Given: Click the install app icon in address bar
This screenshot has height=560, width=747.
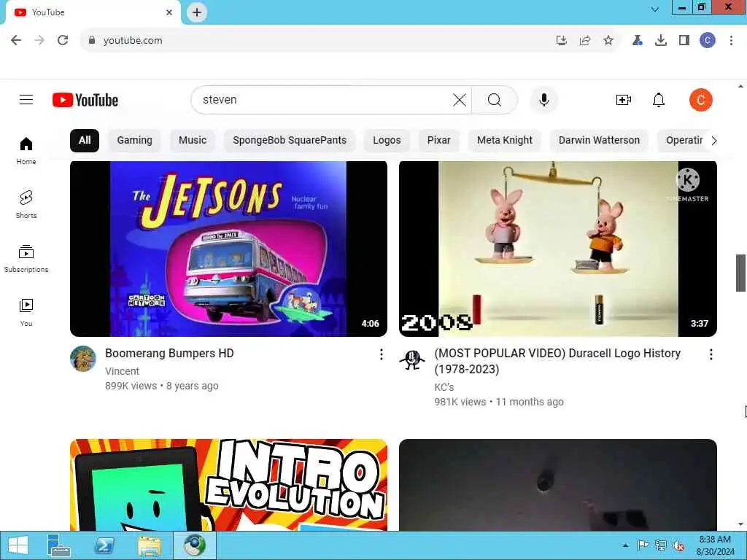Looking at the screenshot, I should (x=562, y=41).
